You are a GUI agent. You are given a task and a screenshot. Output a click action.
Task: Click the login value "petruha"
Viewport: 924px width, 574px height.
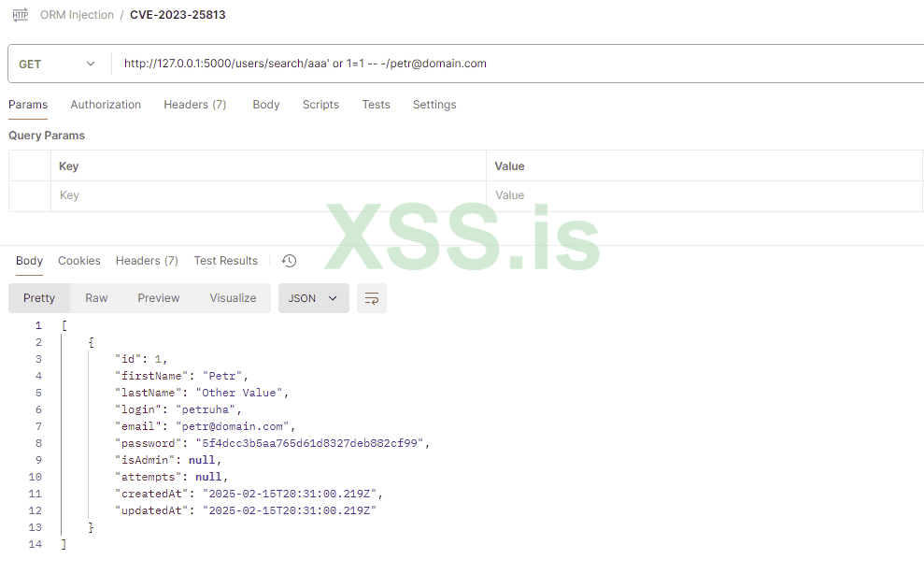coord(205,409)
